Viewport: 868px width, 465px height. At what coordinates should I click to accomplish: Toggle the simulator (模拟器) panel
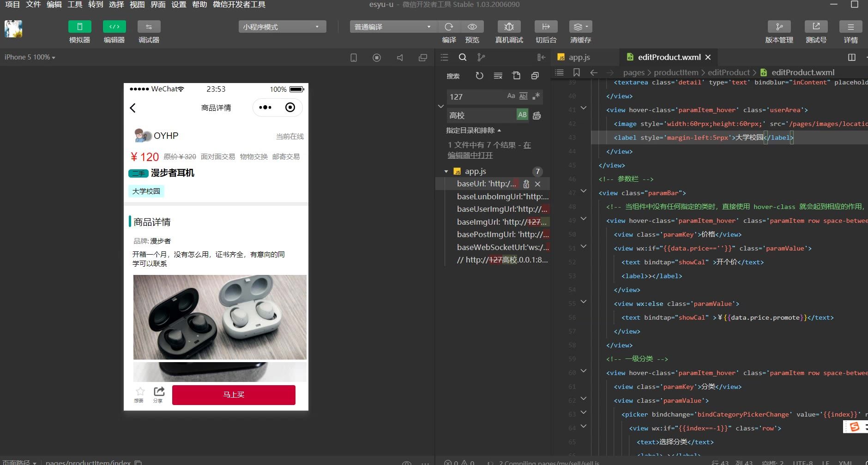(79, 27)
